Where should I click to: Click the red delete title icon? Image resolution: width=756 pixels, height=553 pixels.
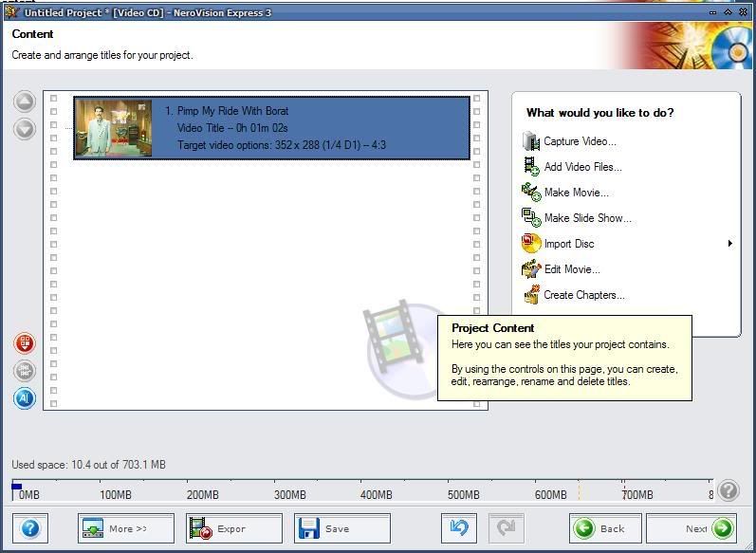pos(25,343)
